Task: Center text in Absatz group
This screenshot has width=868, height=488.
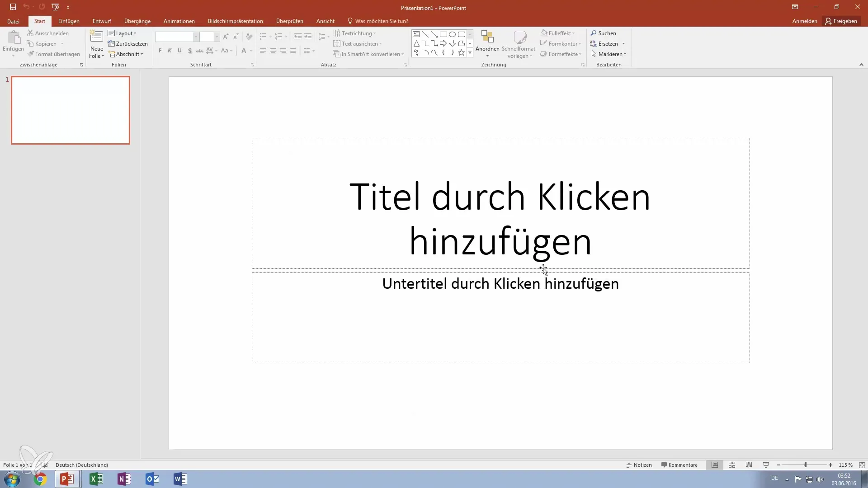Action: 273,51
